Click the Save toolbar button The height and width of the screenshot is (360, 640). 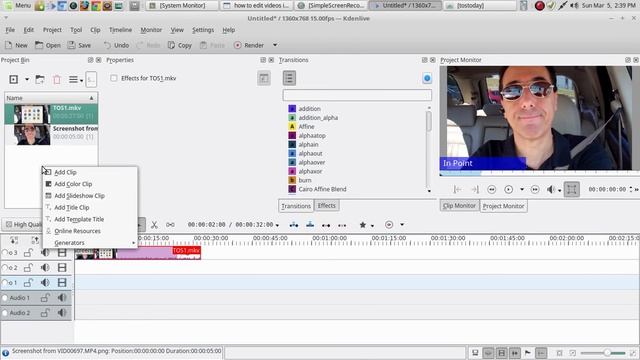pos(79,45)
